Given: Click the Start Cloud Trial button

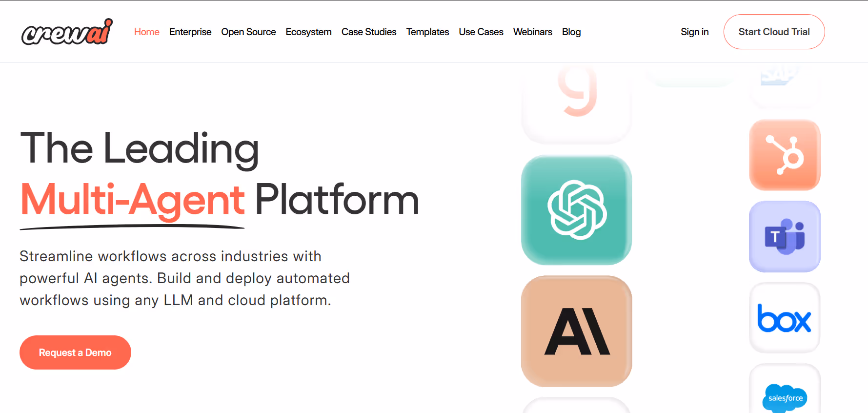Looking at the screenshot, I should (774, 32).
